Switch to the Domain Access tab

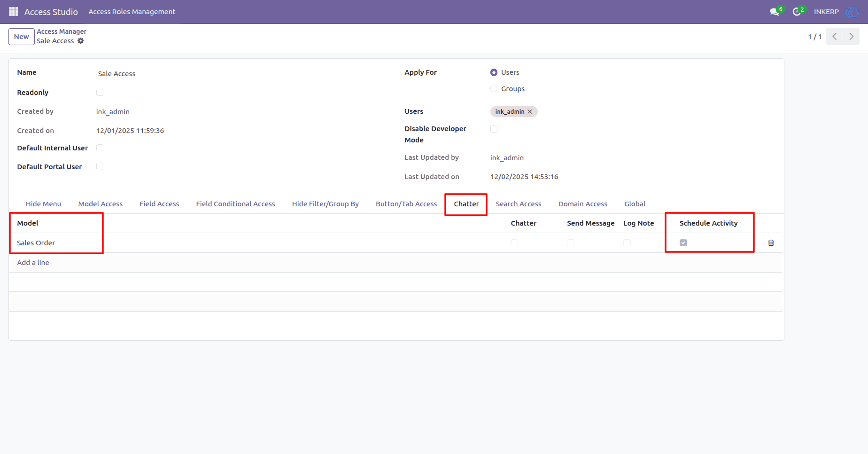583,204
